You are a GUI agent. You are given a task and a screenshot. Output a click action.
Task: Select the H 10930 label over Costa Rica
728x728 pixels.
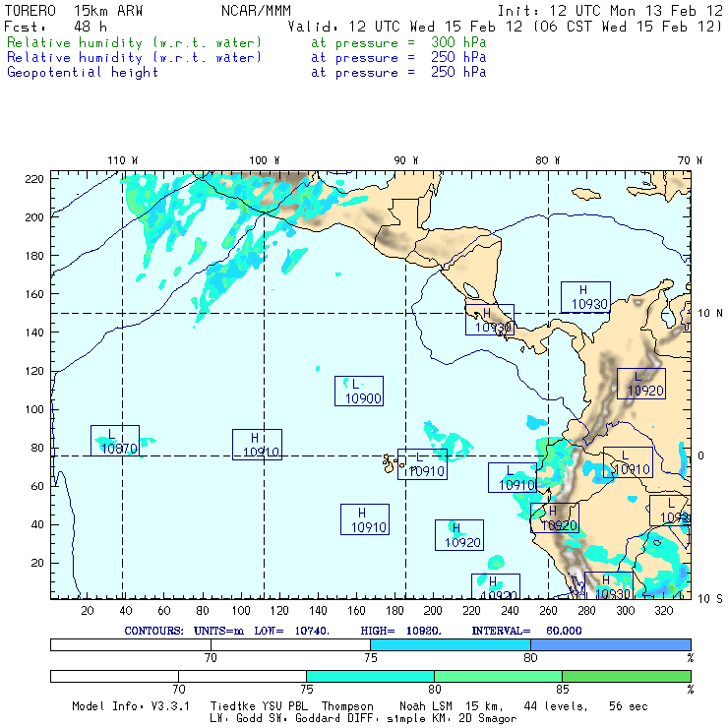point(490,320)
